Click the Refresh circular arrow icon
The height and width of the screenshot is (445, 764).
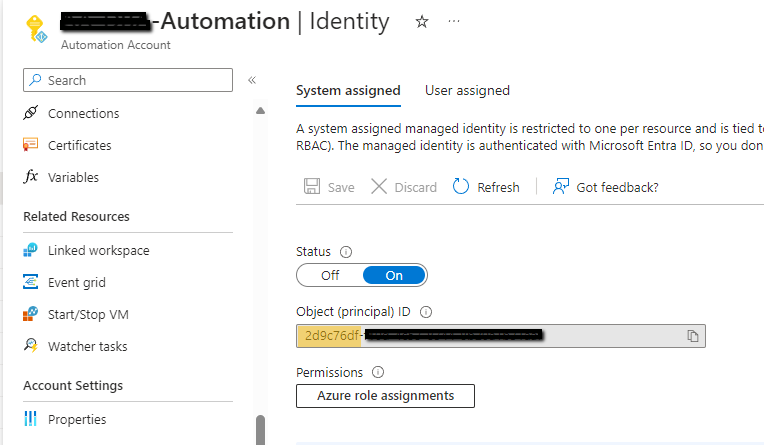click(460, 186)
